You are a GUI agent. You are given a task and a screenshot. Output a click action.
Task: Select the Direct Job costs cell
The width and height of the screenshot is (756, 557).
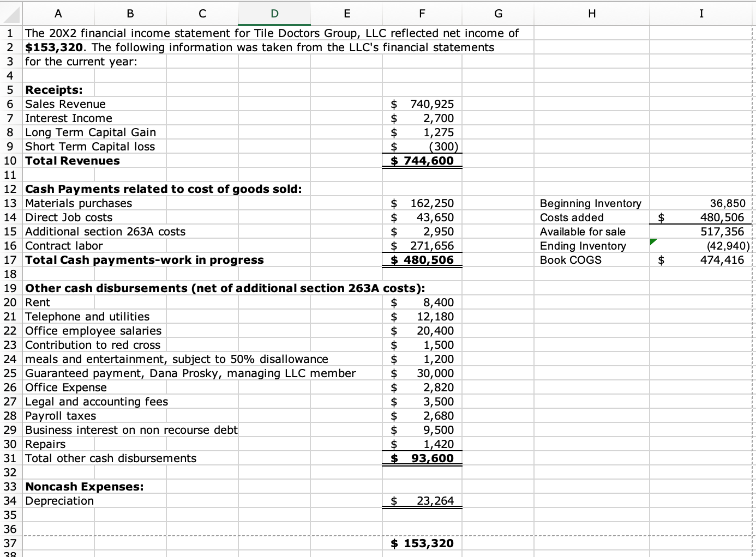click(x=69, y=217)
